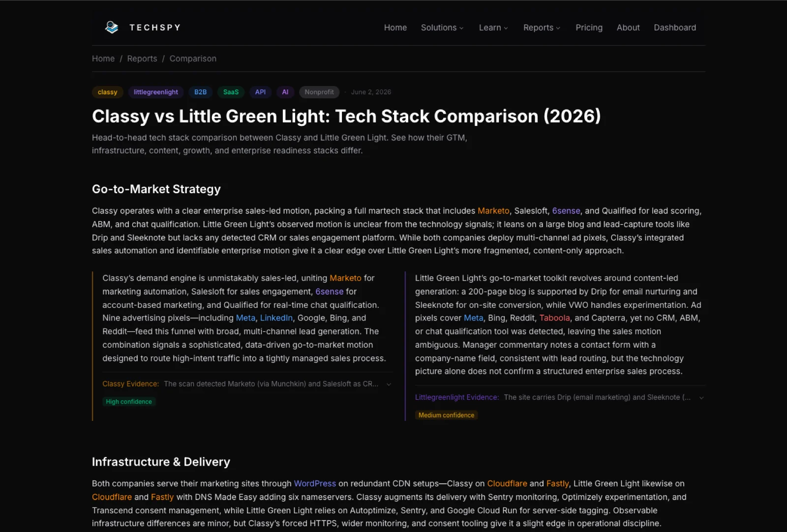Screen dimensions: 787x532
Task: Click the Marketo link in the Classy card
Action: tap(345, 278)
